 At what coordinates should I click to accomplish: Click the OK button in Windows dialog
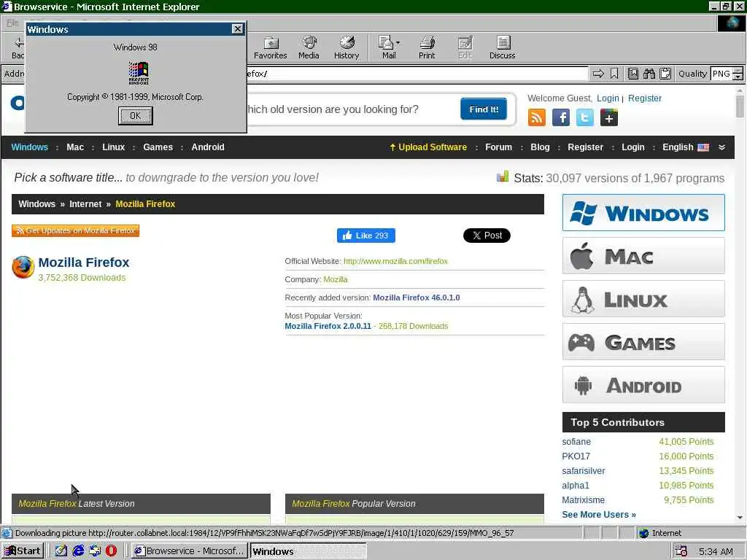point(135,116)
